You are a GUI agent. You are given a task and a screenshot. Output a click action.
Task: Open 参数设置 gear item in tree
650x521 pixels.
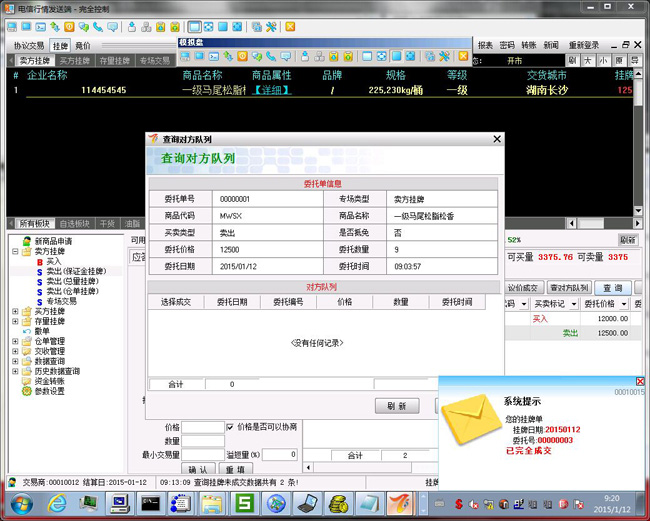tap(49, 391)
